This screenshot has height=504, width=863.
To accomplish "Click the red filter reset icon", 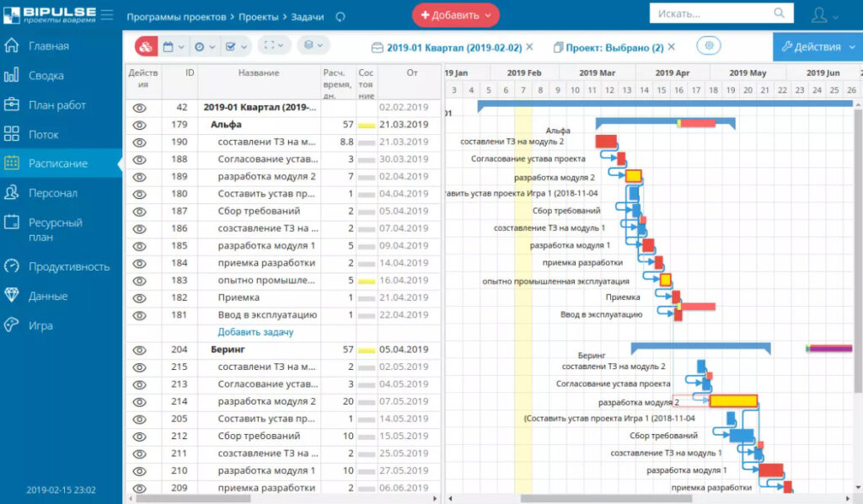I will click(144, 47).
